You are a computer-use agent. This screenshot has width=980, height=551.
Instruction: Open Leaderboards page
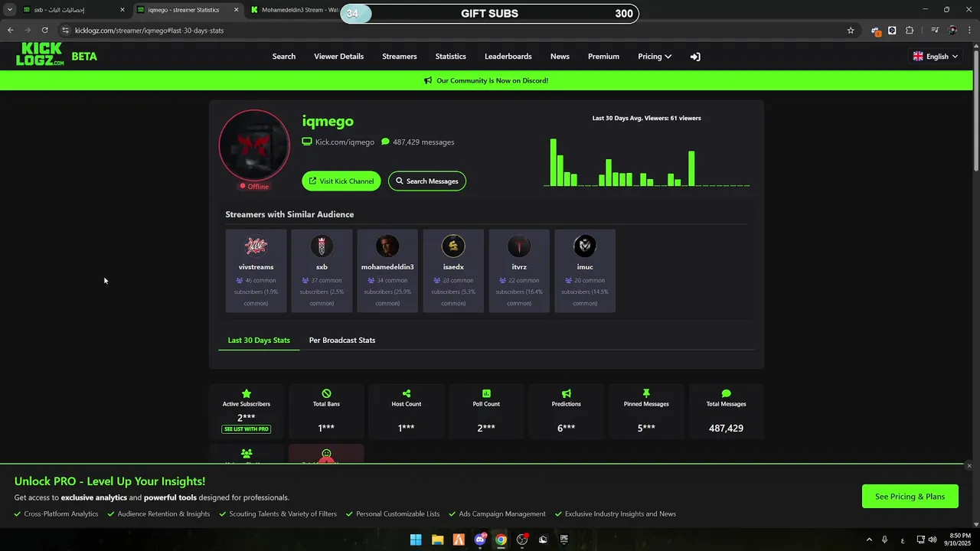pyautogui.click(x=508, y=57)
